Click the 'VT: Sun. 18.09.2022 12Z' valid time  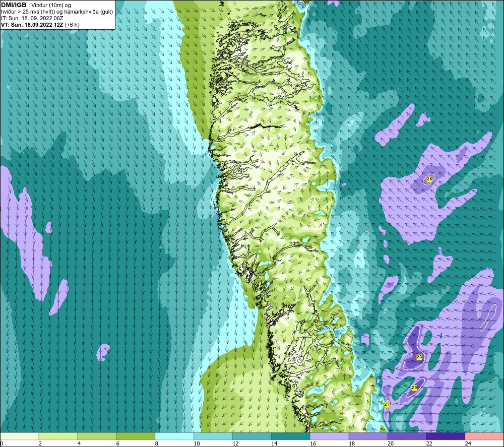[x=32, y=25]
